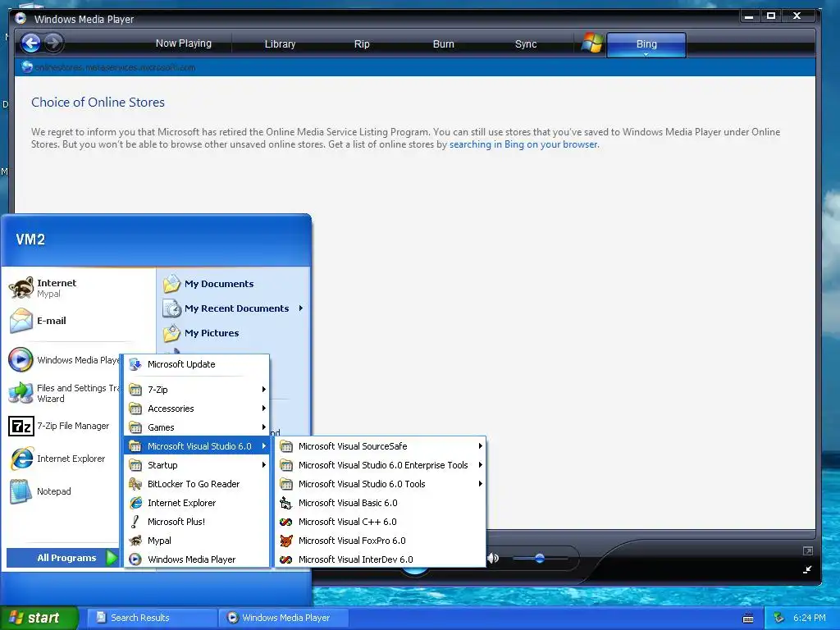Open Mypal Internet browser pinned item
This screenshot has height=630, width=840.
[x=78, y=288]
